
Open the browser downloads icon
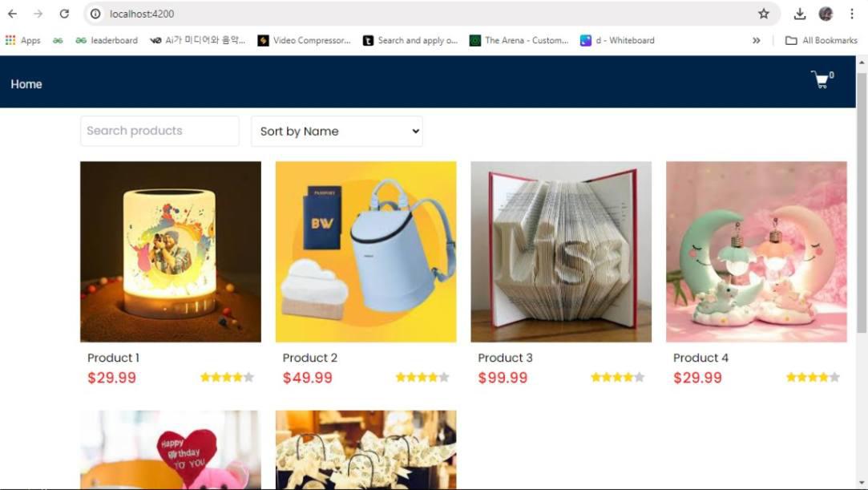799,14
